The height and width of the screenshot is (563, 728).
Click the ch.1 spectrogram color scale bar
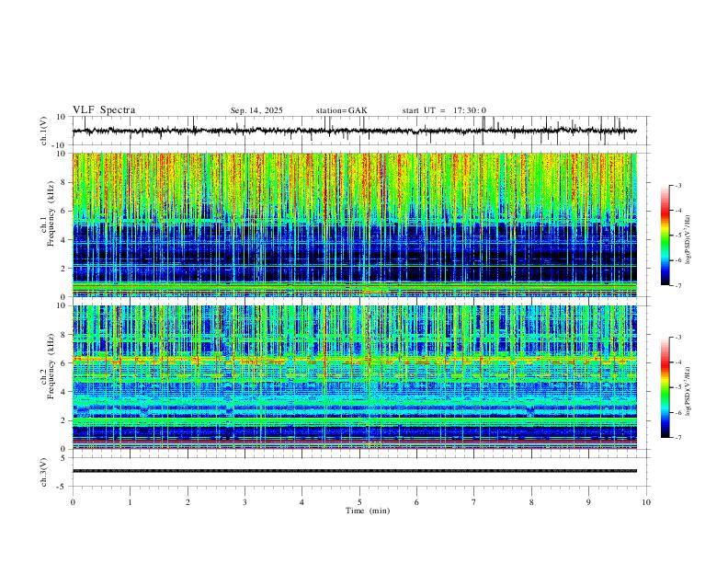pos(665,236)
